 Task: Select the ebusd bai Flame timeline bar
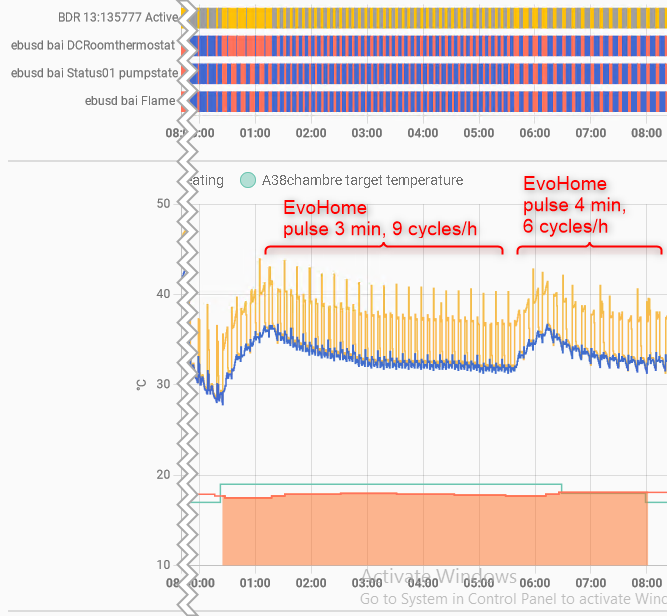coord(430,100)
